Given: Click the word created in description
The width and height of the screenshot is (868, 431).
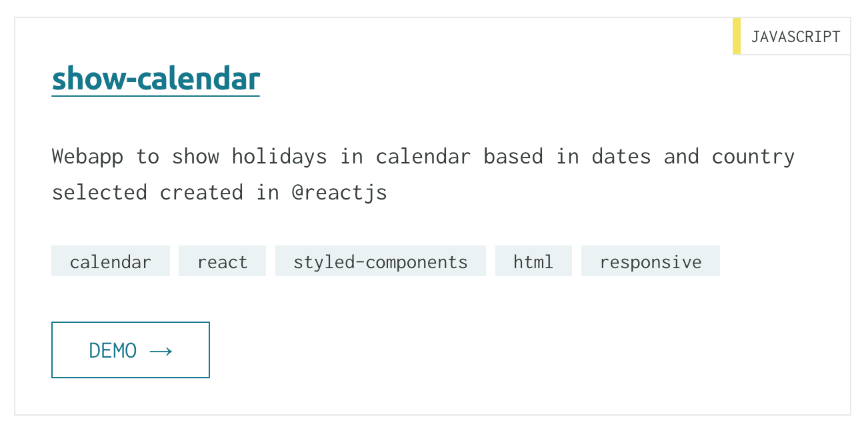Looking at the screenshot, I should (x=201, y=193).
